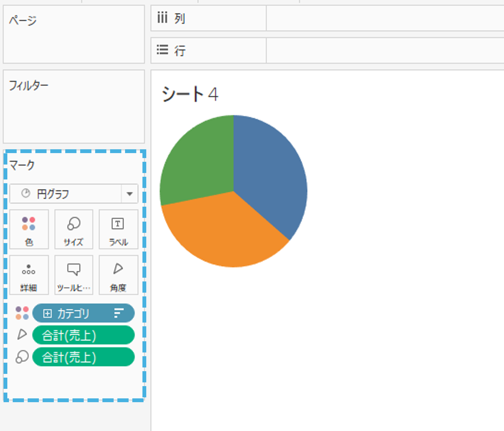Click the Size (サイズ) mark button

click(x=73, y=229)
